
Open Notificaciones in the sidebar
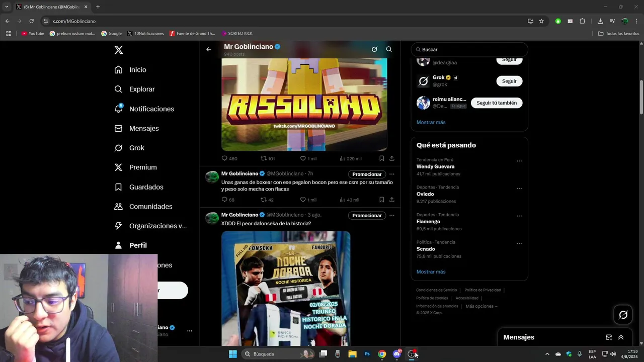[x=144, y=109]
